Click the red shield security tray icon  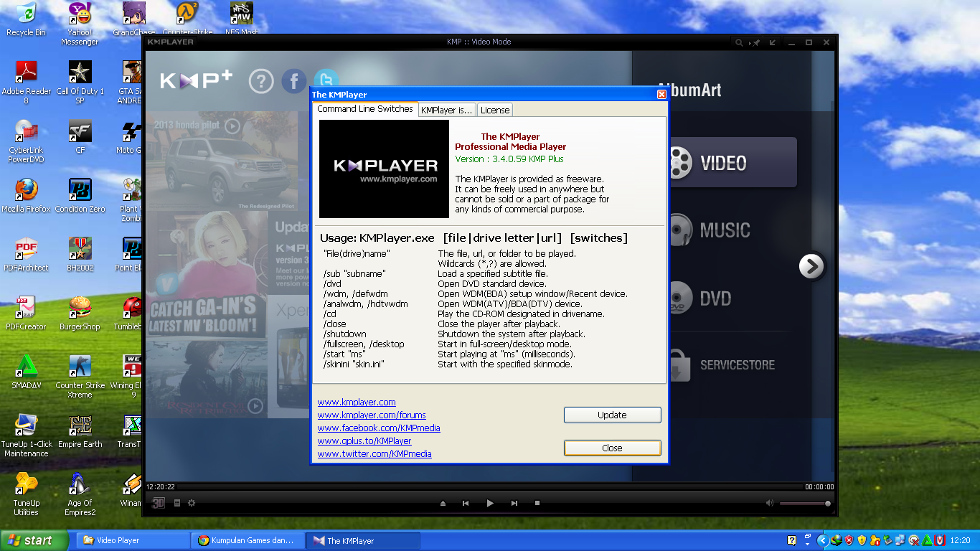[849, 540]
